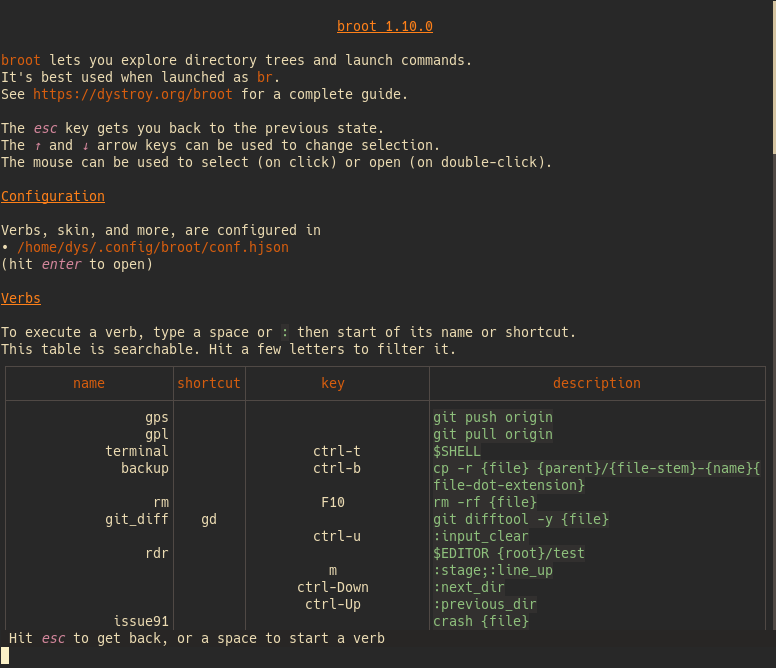
Task: Click the up arrow key symbol
Action: [37, 145]
